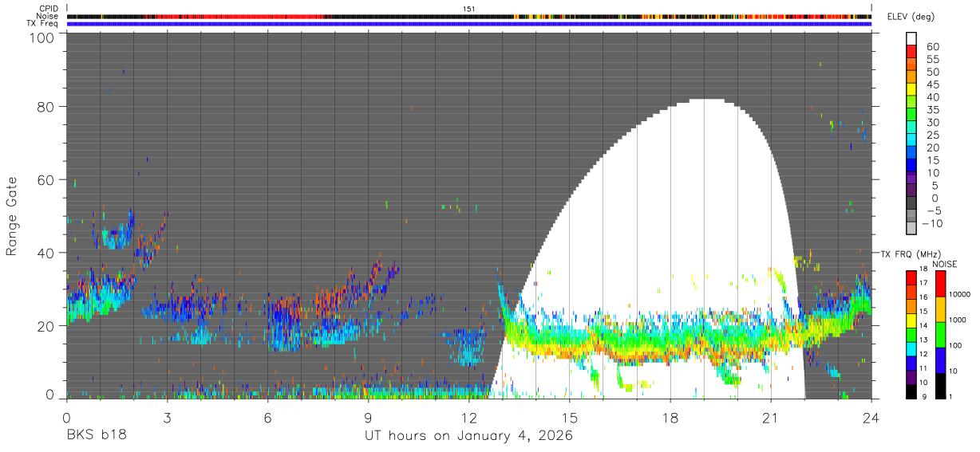Screen dimensions: 980x452
Task: Click the "CPID" label at top left
Action: click(x=48, y=8)
